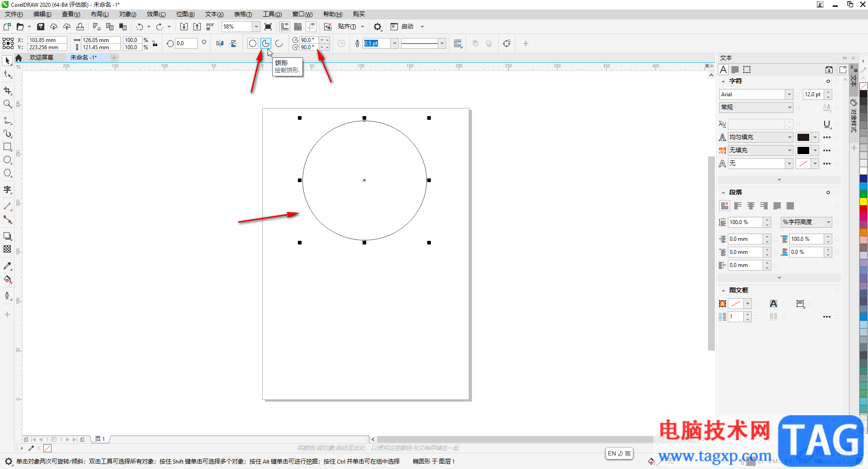868x469 pixels.
Task: Open the Options gear in the toolbar
Action: (377, 27)
